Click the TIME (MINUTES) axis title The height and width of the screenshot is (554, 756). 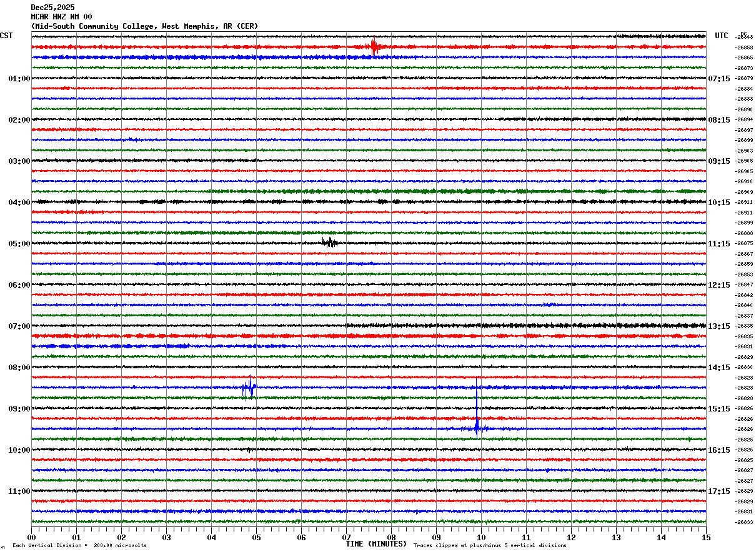point(376,544)
